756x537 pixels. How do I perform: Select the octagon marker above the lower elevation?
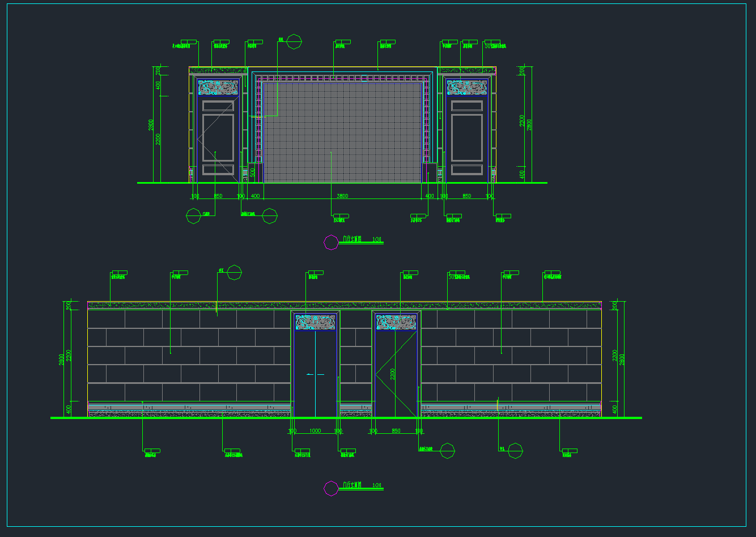(234, 273)
